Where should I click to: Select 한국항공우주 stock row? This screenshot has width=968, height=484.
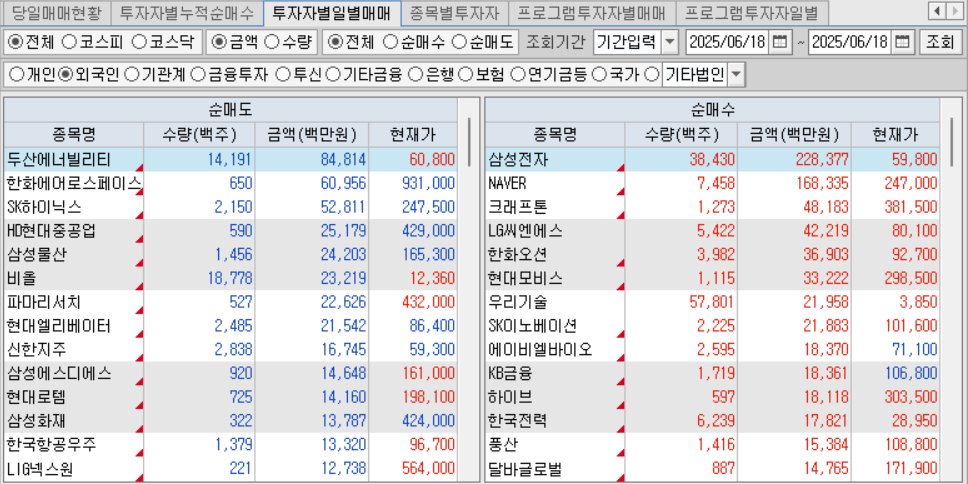231,444
